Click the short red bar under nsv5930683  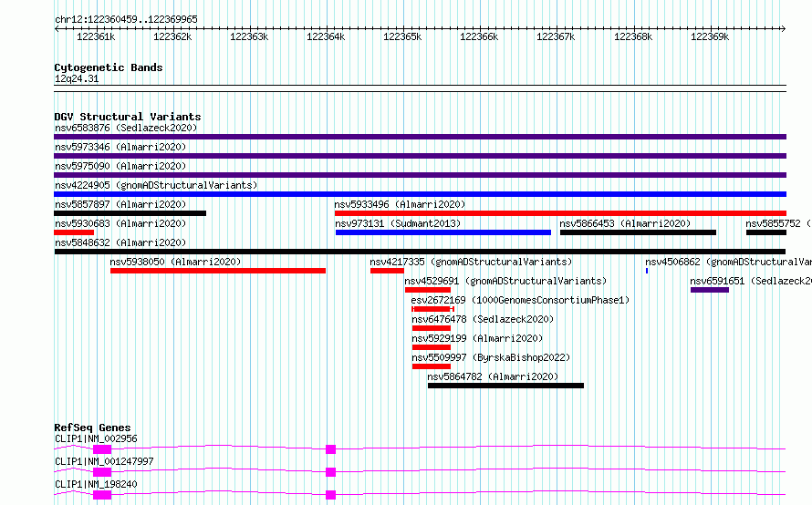(74, 232)
